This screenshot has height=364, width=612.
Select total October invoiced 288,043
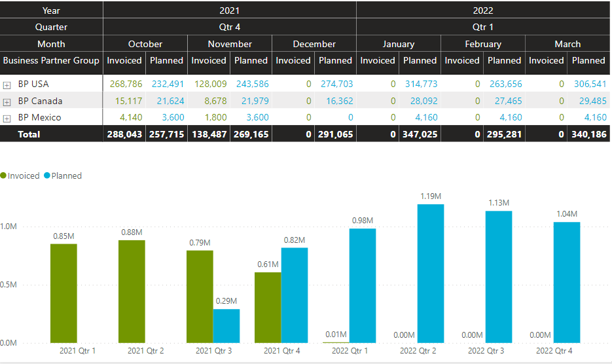pyautogui.click(x=124, y=134)
